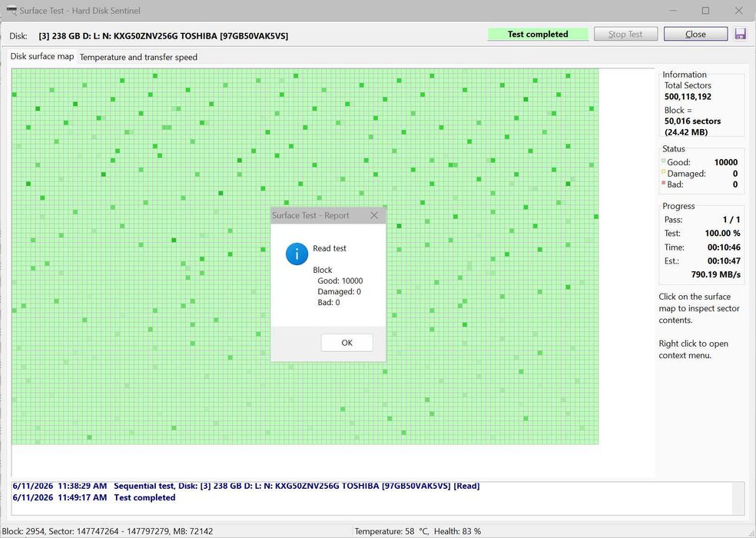The image size is (756, 538).
Task: Click the Test progress 100.00 % value
Action: pyautogui.click(x=722, y=233)
